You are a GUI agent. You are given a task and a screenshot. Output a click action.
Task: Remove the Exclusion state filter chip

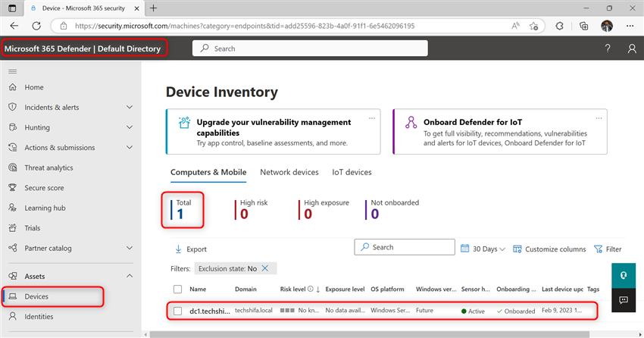(265, 268)
